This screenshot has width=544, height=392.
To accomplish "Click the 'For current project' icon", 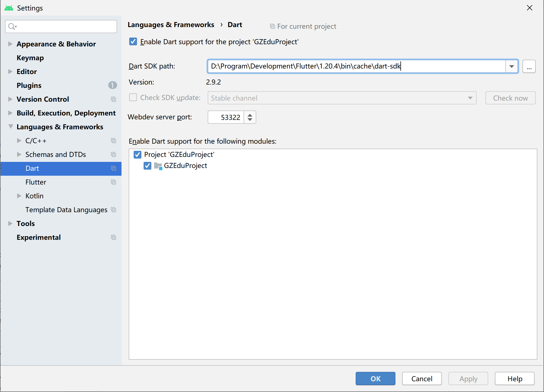I will pyautogui.click(x=272, y=27).
